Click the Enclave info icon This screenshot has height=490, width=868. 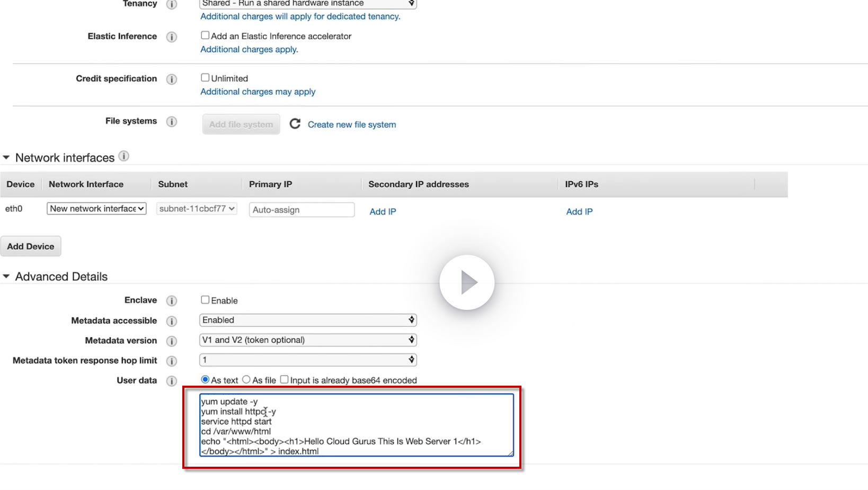tap(171, 301)
